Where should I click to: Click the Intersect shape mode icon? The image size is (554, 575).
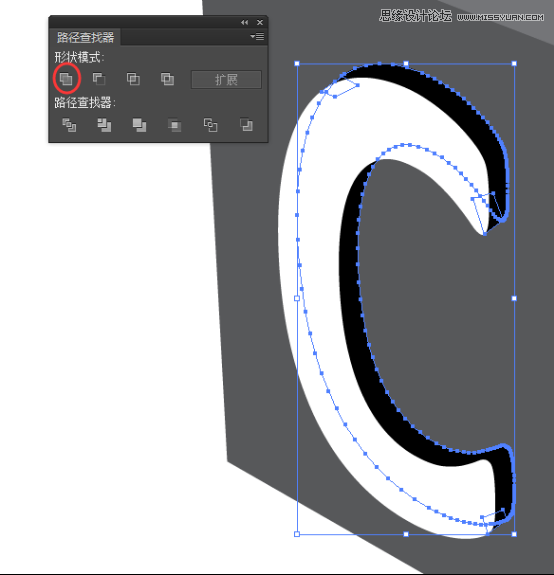point(133,79)
